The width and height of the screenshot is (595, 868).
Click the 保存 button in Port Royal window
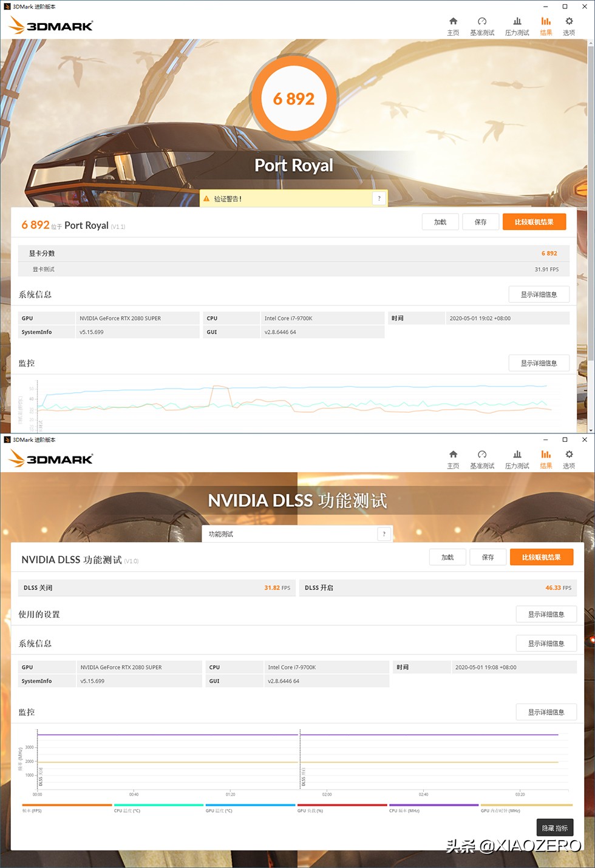click(481, 222)
